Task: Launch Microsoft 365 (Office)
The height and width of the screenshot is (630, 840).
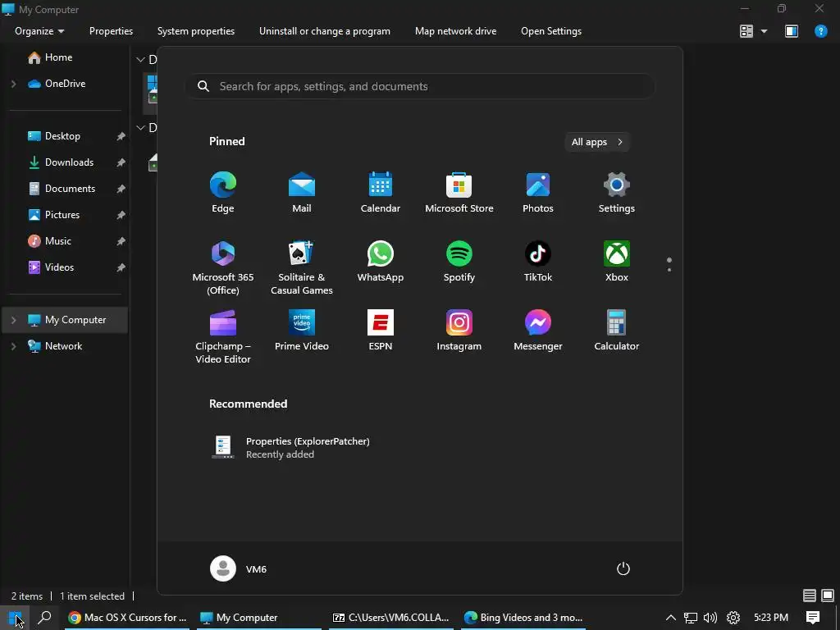Action: click(x=223, y=268)
